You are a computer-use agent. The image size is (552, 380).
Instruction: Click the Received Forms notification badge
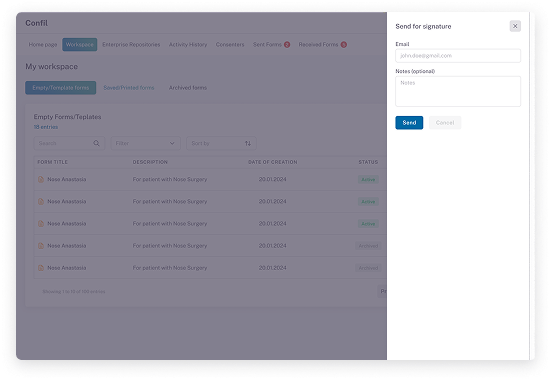[x=344, y=45]
